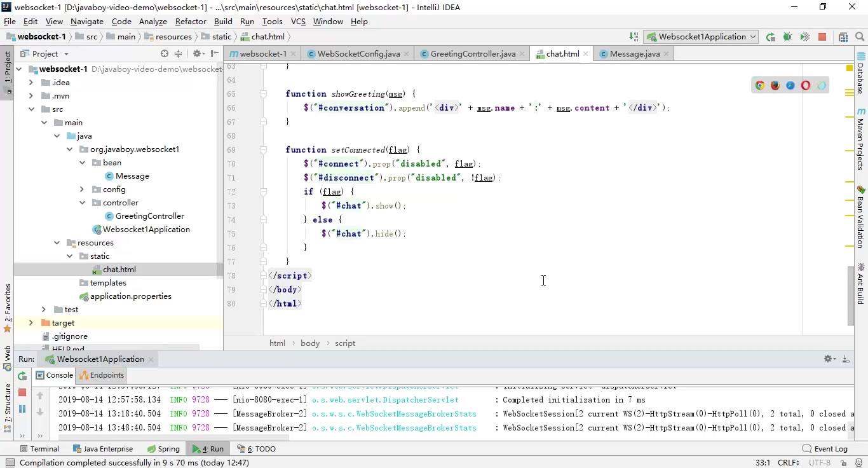The height and width of the screenshot is (468, 868).
Task: Click the body breadcrumb below the editor
Action: (309, 343)
